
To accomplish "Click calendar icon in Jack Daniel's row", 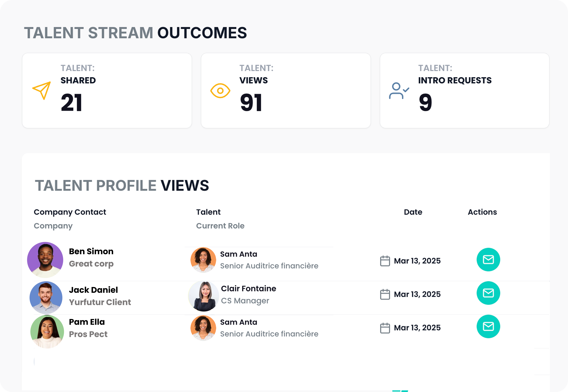I will coord(385,294).
